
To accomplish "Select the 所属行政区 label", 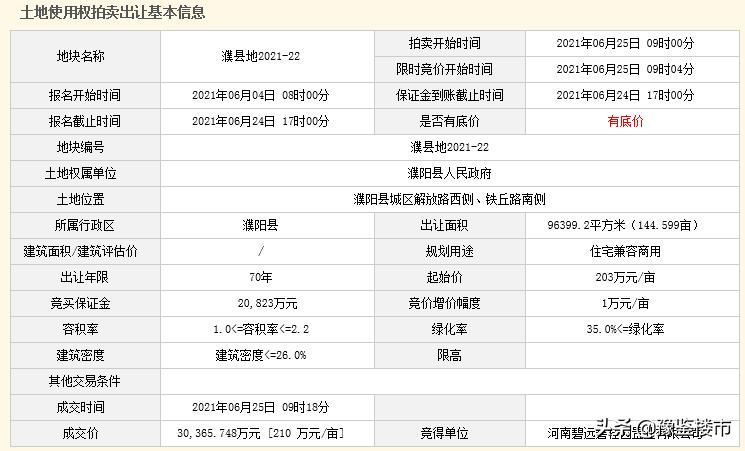I will pyautogui.click(x=85, y=225).
